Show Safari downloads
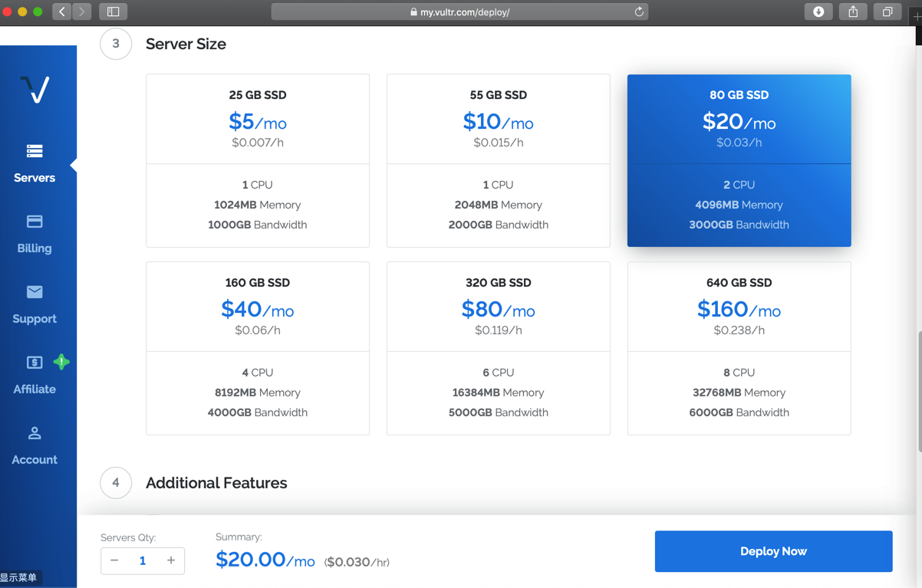The image size is (922, 588). (x=818, y=11)
